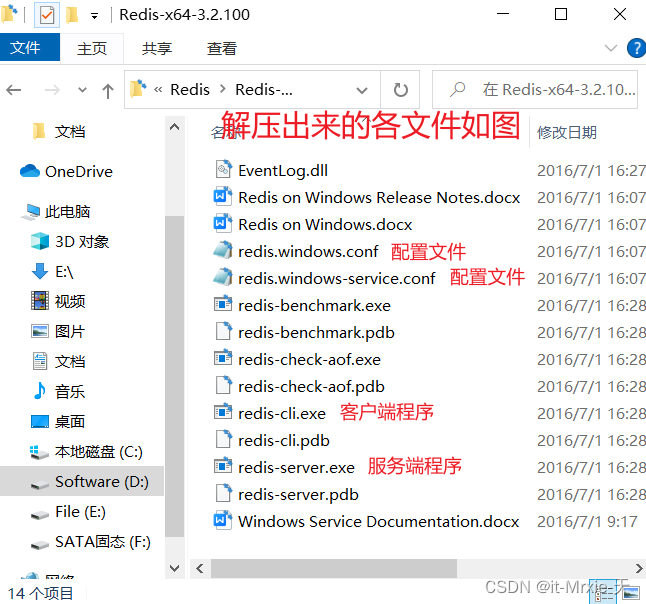The height and width of the screenshot is (604, 646).
Task: Click the New folder icon in title bar
Action: pyautogui.click(x=72, y=15)
